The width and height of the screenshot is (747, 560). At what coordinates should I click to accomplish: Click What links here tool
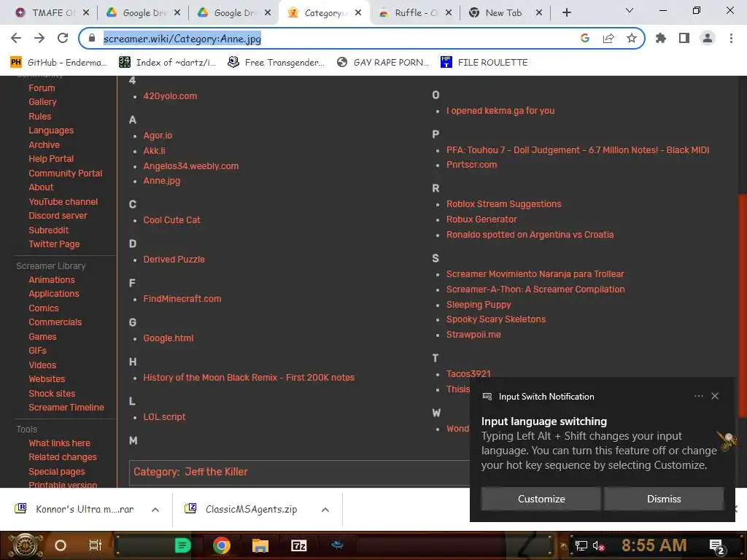point(59,443)
